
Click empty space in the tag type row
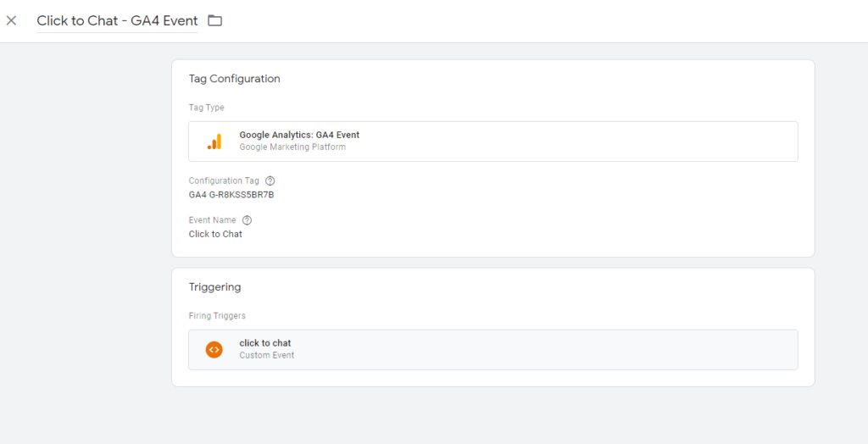click(x=576, y=142)
